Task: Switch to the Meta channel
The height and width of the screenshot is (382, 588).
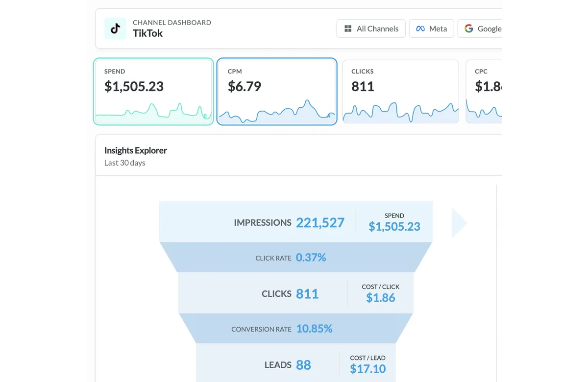Action: click(x=431, y=28)
